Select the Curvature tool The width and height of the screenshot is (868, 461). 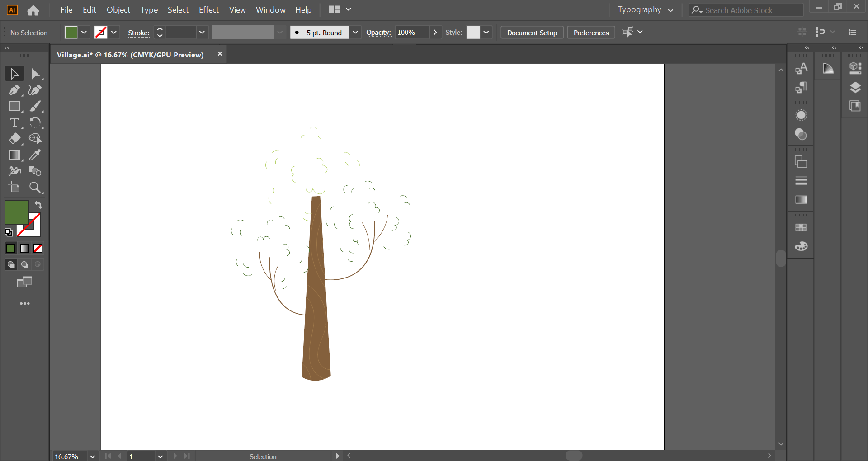(x=35, y=90)
